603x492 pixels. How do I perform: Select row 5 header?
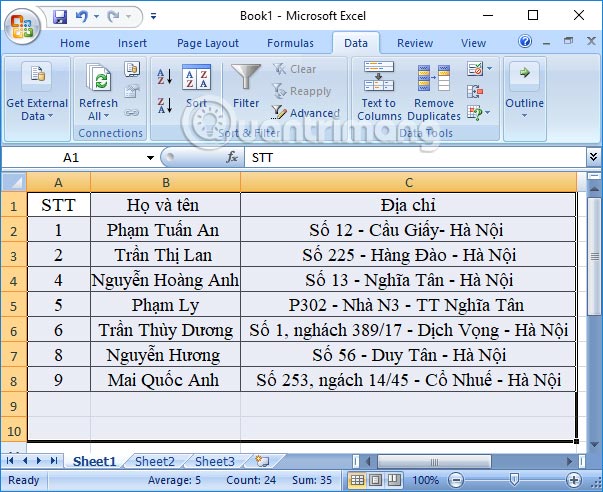click(x=14, y=305)
